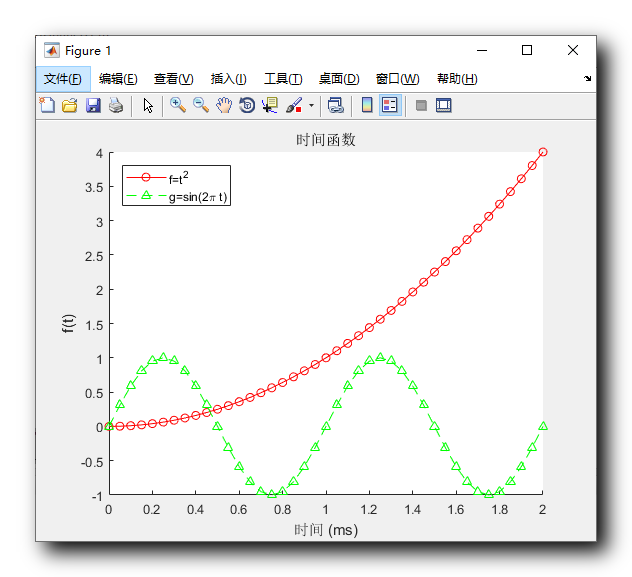632x577 pixels.
Task: Click the Figure 1 window title text
Action: click(87, 51)
